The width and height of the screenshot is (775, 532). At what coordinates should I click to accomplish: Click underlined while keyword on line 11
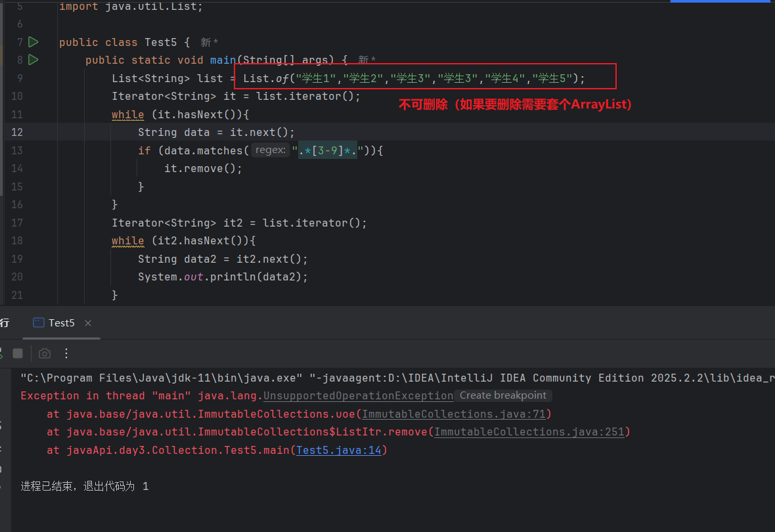click(127, 114)
